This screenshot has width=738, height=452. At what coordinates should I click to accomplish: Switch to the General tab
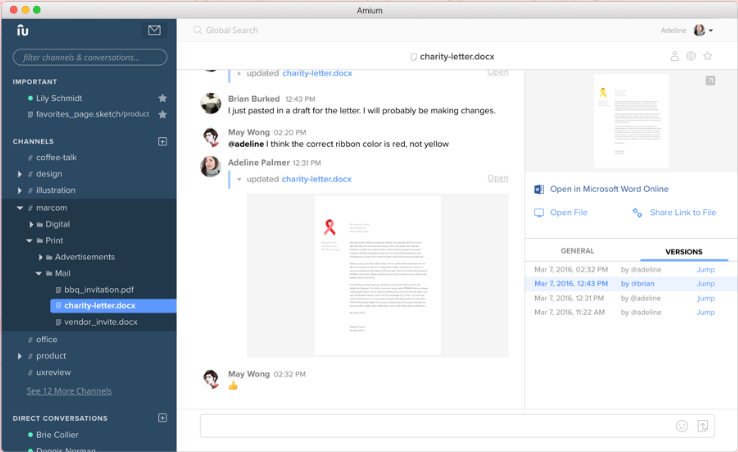[577, 251]
